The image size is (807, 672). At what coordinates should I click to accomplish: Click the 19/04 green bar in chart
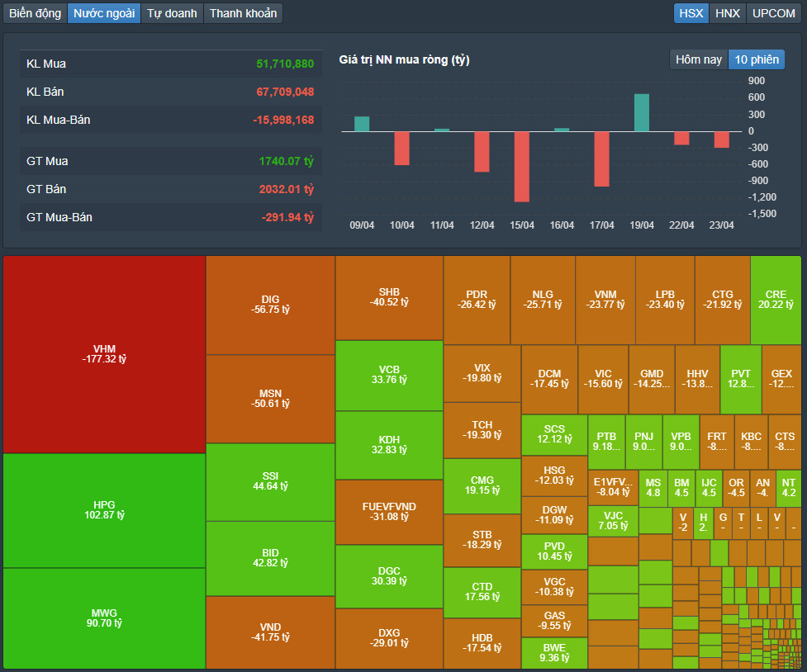(642, 112)
